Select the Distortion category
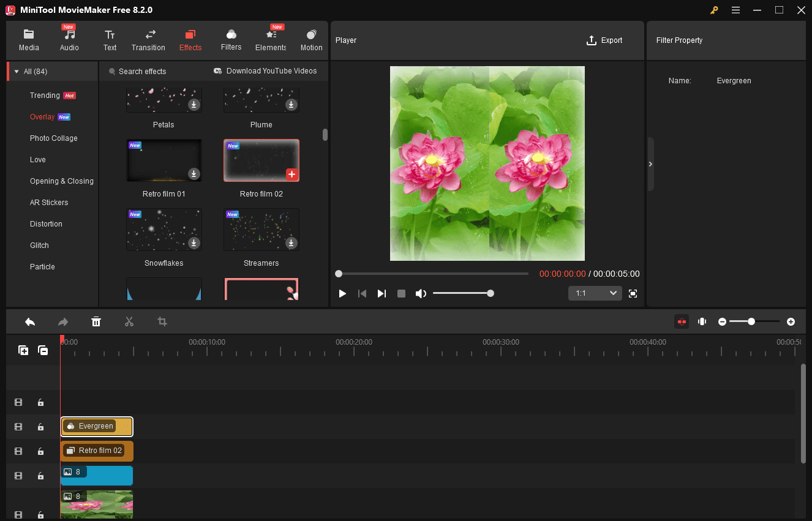Image resolution: width=812 pixels, height=521 pixels. (x=46, y=224)
